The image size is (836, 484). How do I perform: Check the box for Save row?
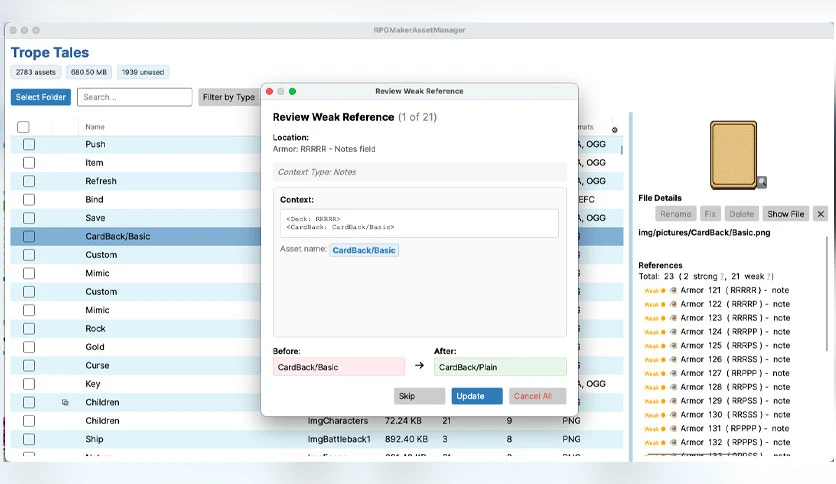tap(29, 218)
